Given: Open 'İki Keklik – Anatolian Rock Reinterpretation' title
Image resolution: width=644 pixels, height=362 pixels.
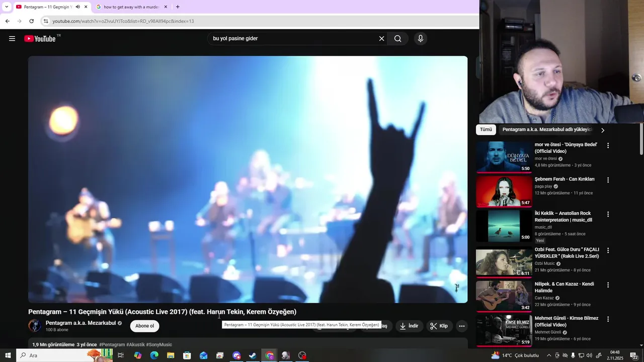Looking at the screenshot, I should [563, 217].
